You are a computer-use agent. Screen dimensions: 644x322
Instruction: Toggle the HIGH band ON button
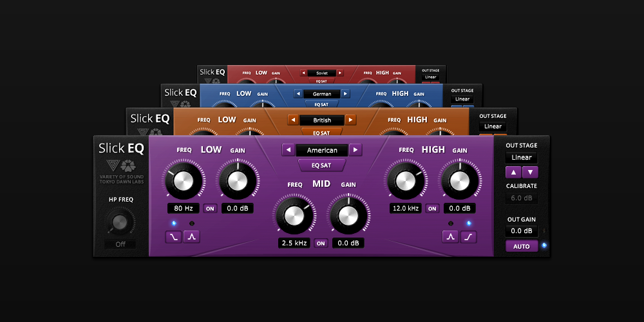(432, 209)
